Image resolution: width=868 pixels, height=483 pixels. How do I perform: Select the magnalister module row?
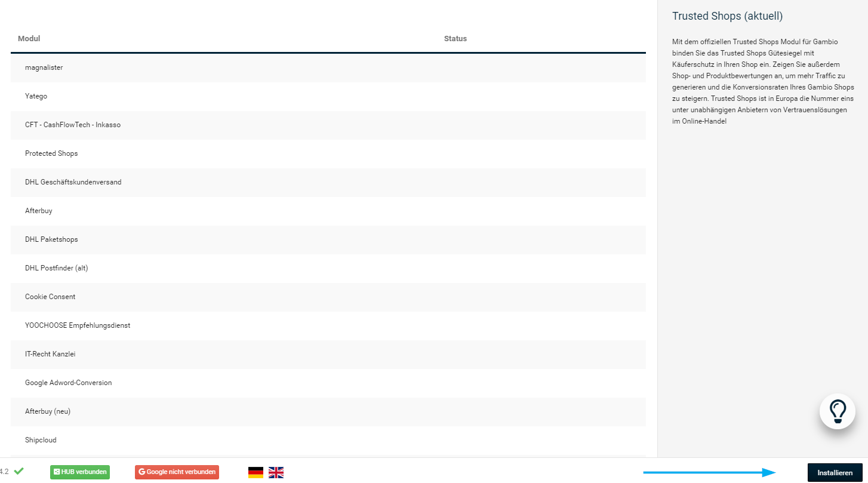[x=328, y=68]
